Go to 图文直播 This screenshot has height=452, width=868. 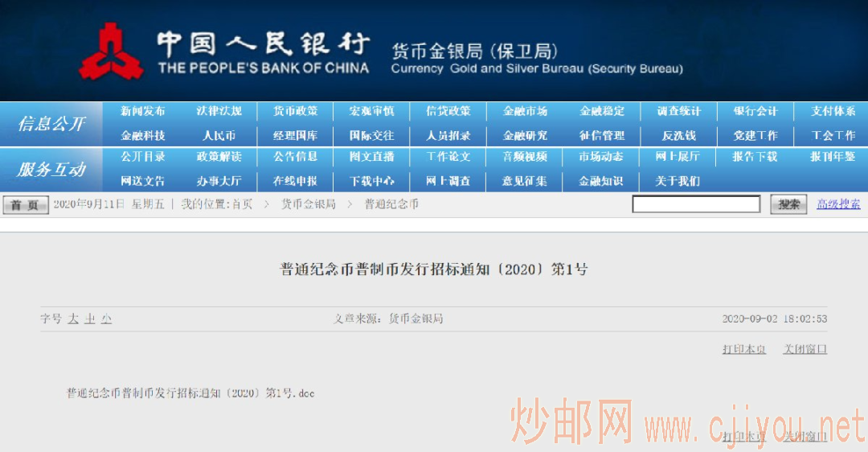point(371,157)
